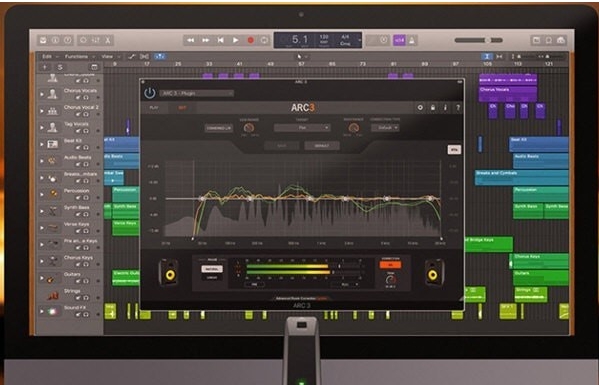Screen dimensions: 599x385
Task: Select the Strings track icon
Action: tap(53, 295)
